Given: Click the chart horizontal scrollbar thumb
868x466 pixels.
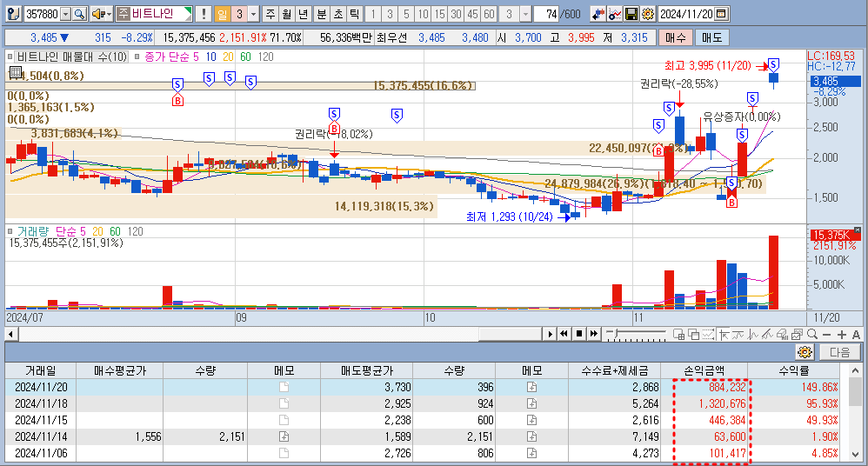Looking at the screenshot, I should [510, 334].
